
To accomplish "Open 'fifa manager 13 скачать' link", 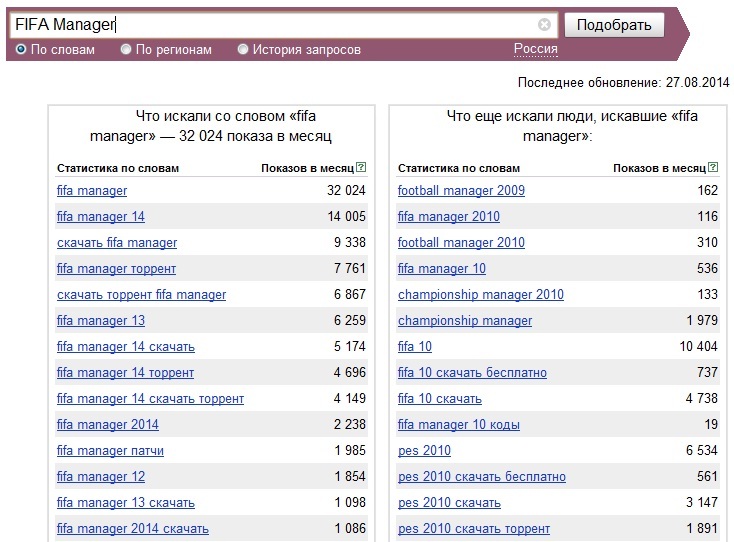I will (x=126, y=503).
